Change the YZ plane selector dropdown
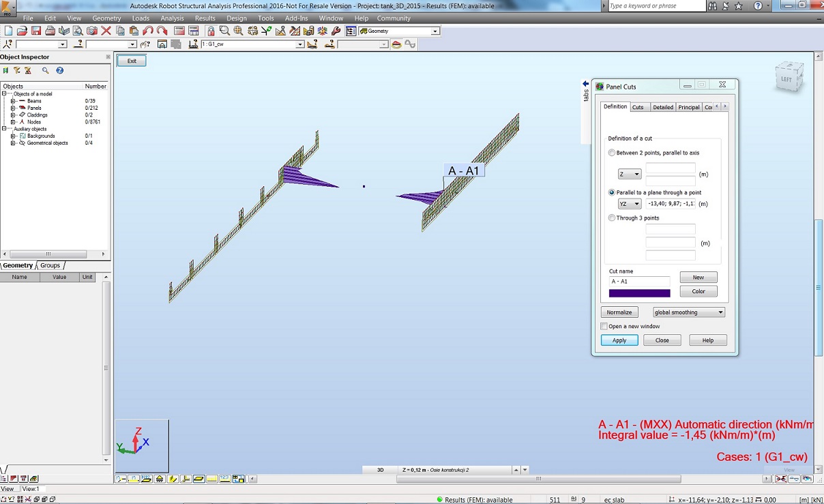Viewport: 824px width, 504px height. [x=629, y=203]
